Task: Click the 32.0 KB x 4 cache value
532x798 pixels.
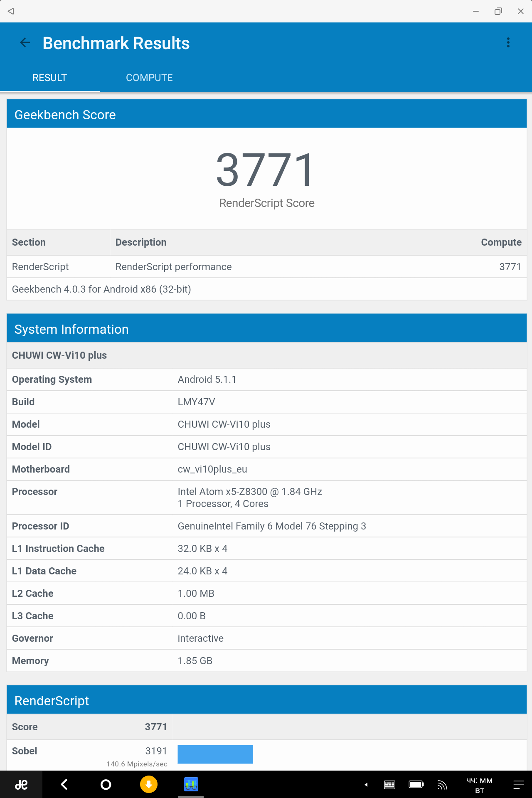Action: pyautogui.click(x=202, y=549)
